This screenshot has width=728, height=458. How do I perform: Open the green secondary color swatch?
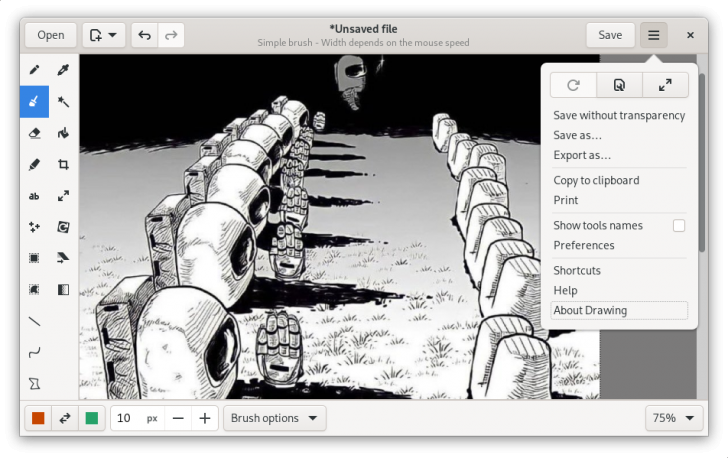pyautogui.click(x=92, y=418)
